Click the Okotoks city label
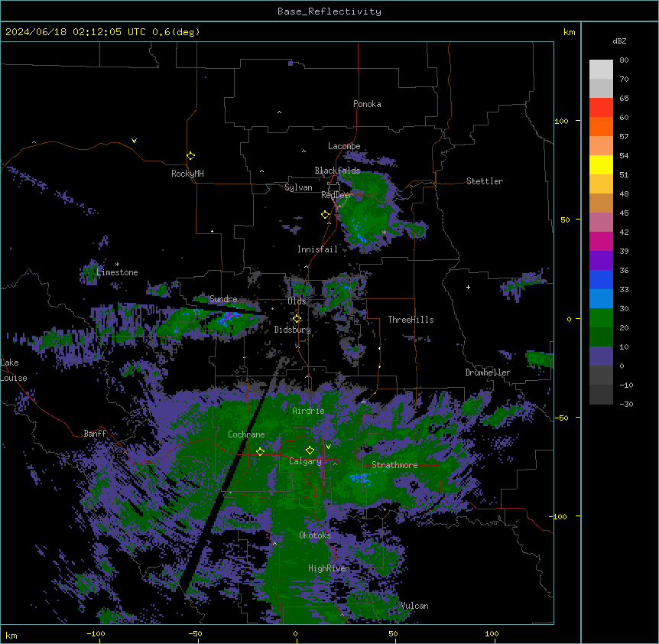This screenshot has width=659, height=644. click(x=315, y=535)
